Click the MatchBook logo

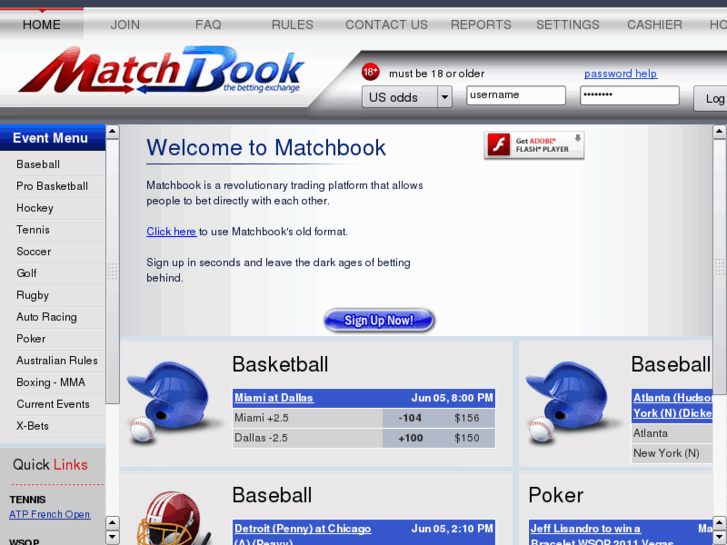point(161,70)
